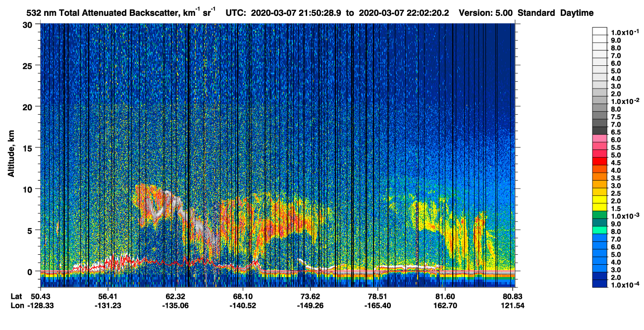Select the end time '2020-03-07 22:02:20.2'
The width and height of the screenshot is (644, 330).
point(404,13)
